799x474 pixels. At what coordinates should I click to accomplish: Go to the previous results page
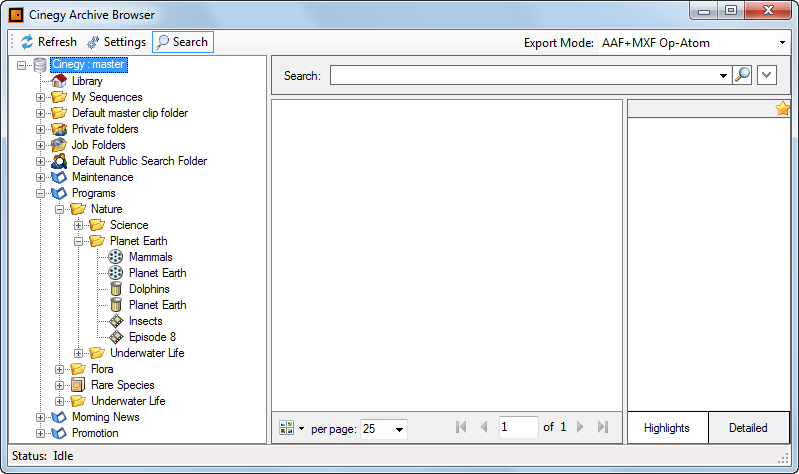point(484,427)
